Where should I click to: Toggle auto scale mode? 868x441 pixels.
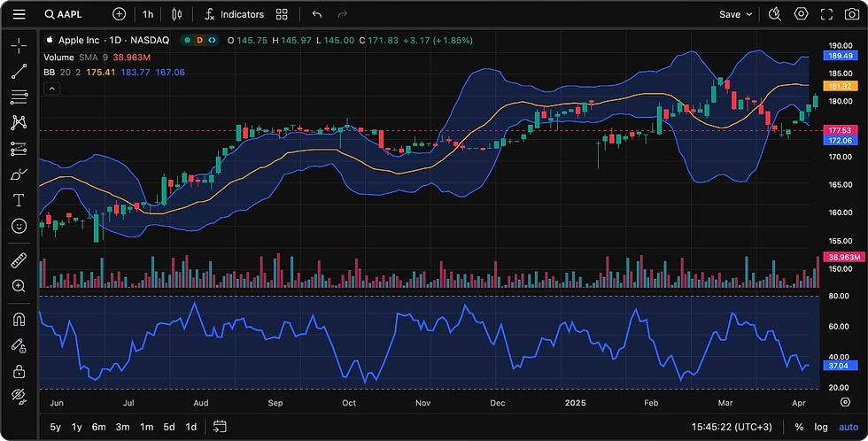849,427
